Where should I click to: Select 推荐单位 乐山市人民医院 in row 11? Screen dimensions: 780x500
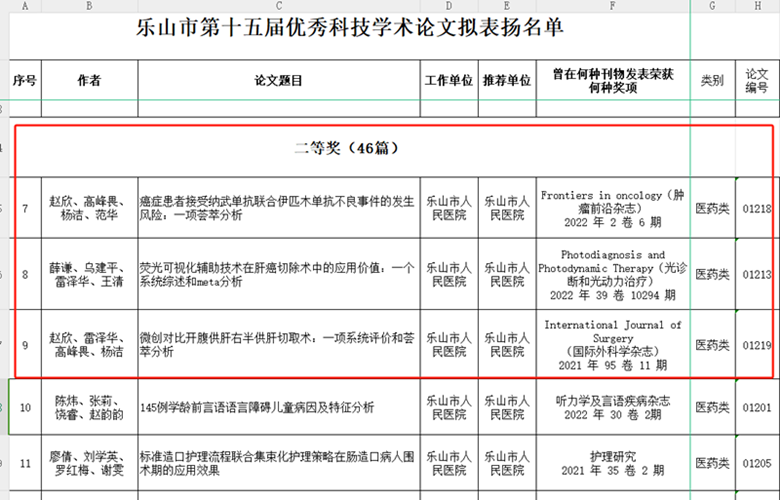(x=507, y=463)
